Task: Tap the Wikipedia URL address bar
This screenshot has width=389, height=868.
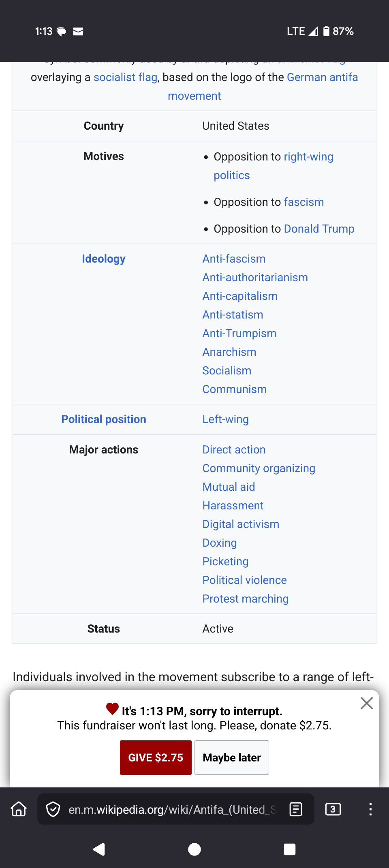Action: tap(173, 809)
